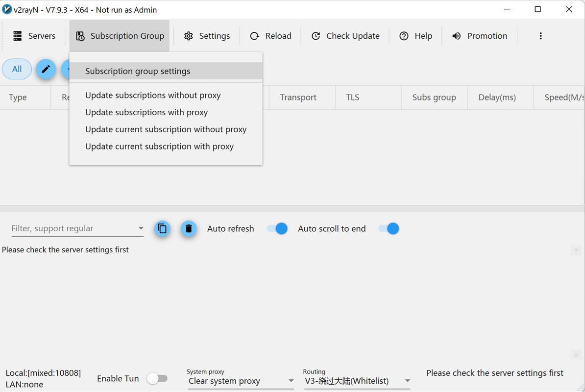This screenshot has width=585, height=392.
Task: Open the System proxy dropdown
Action: pyautogui.click(x=241, y=381)
